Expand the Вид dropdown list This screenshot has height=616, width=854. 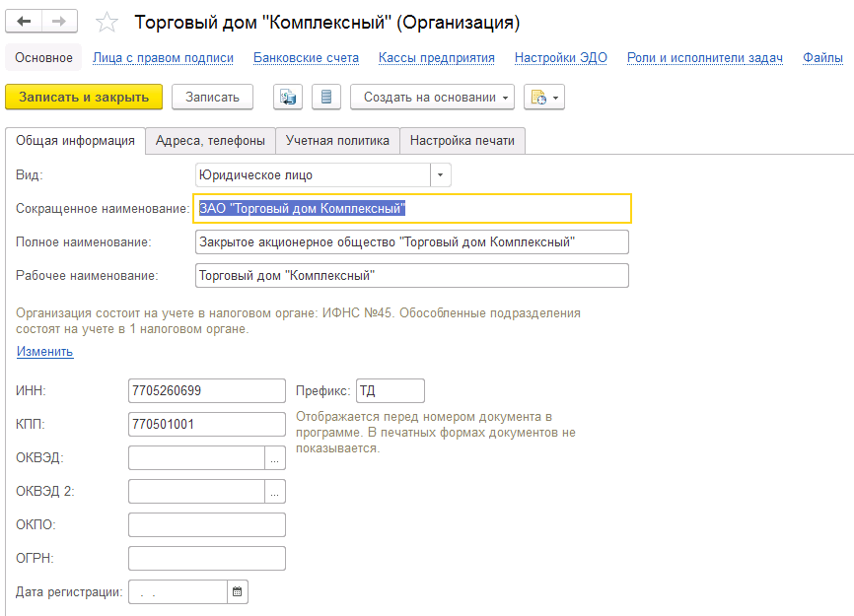441,174
